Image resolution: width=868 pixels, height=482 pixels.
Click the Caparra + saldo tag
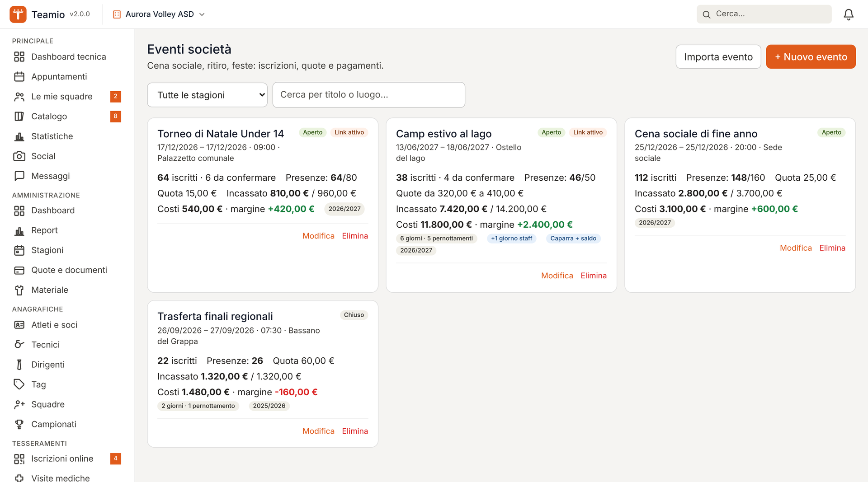[573, 239]
